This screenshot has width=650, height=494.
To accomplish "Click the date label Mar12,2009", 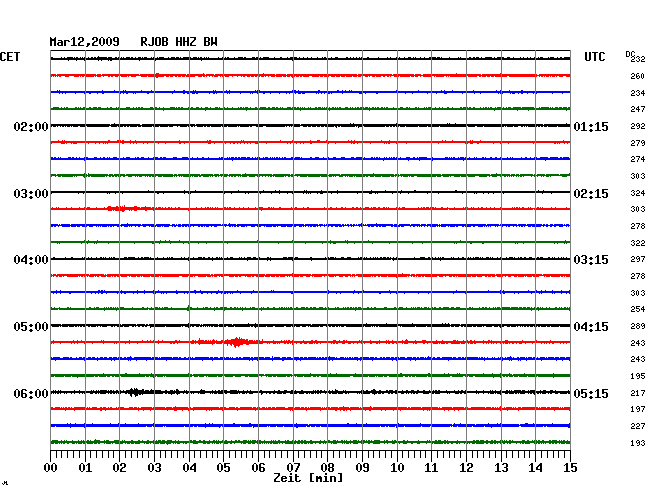I will tap(85, 42).
